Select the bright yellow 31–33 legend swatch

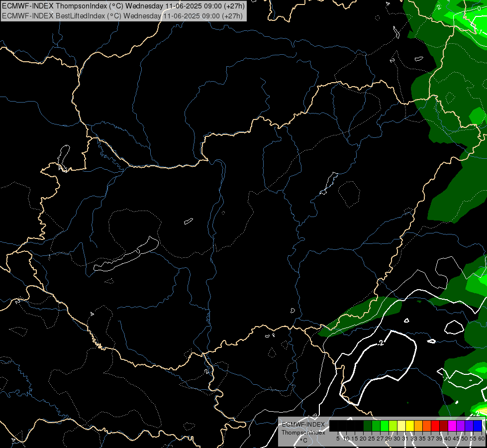pyautogui.click(x=410, y=426)
